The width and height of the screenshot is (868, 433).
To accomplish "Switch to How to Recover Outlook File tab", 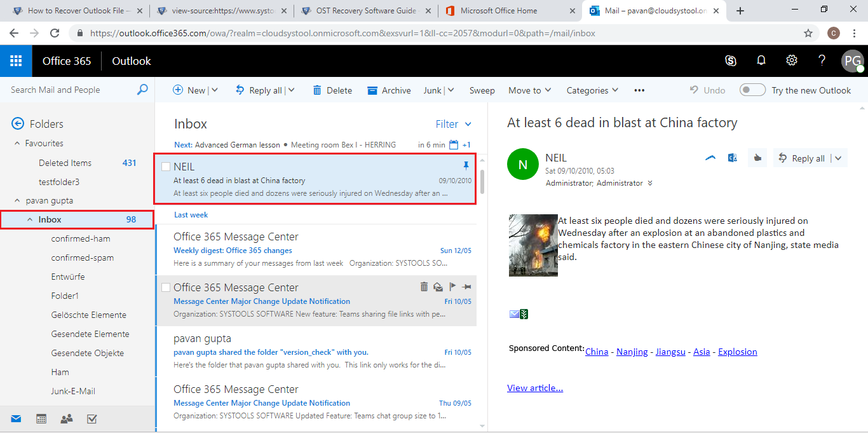I will point(79,11).
